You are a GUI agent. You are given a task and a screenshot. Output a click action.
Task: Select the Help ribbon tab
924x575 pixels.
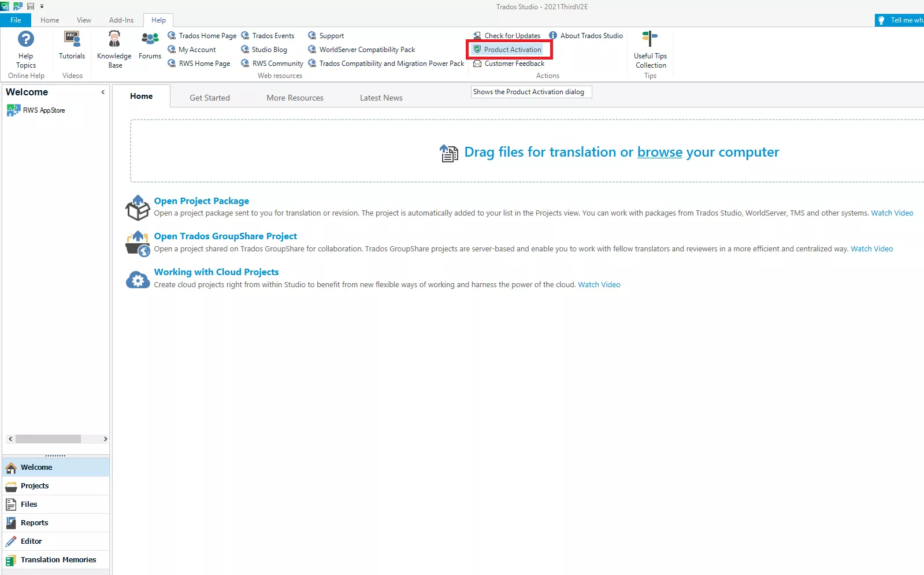click(158, 20)
